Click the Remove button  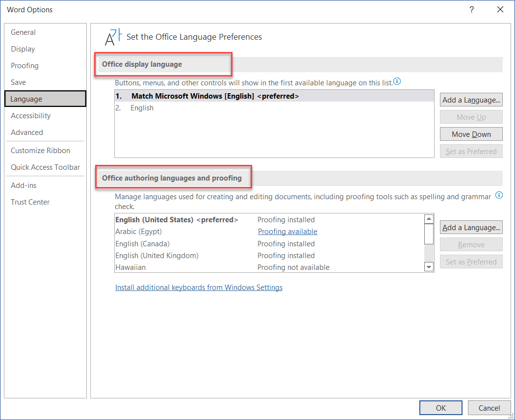[471, 244]
